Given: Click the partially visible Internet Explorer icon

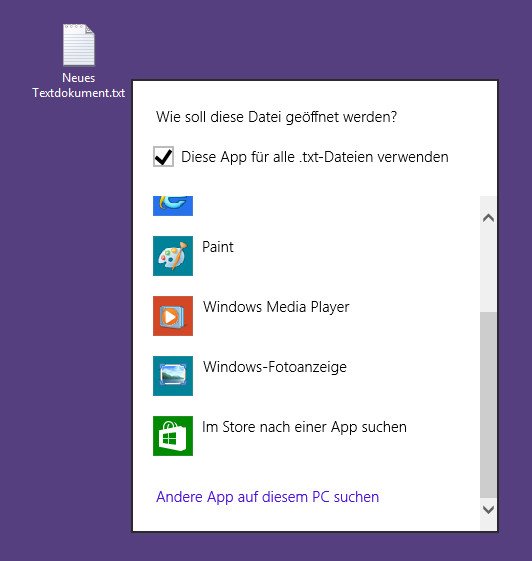Looking at the screenshot, I should tap(173, 206).
